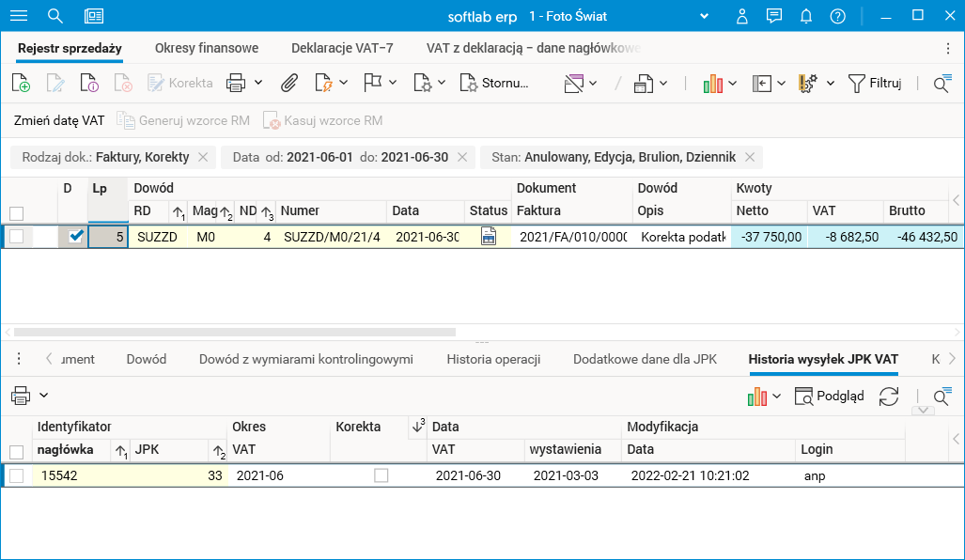Expand dropdown beside lower panel printer
The width and height of the screenshot is (965, 560).
pos(44,395)
